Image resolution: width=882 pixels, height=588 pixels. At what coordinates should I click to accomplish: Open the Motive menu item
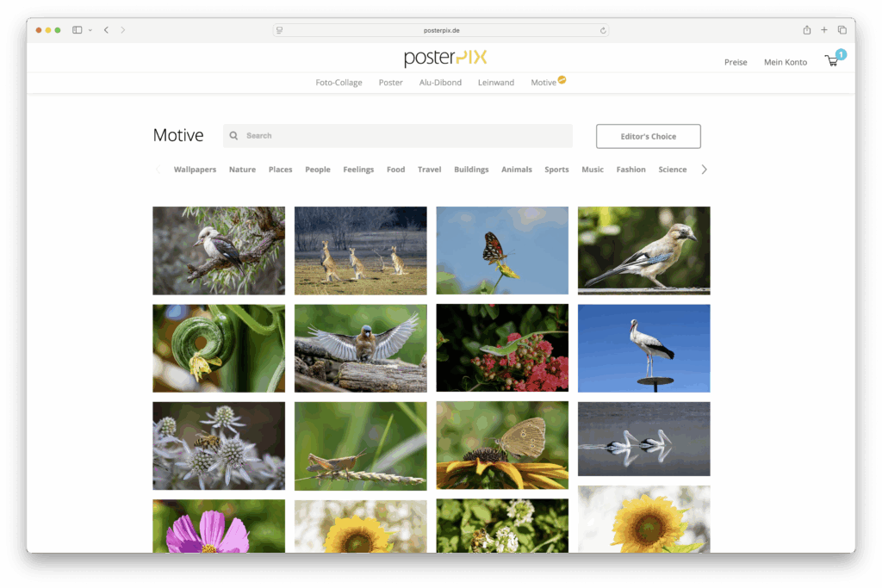tap(543, 82)
